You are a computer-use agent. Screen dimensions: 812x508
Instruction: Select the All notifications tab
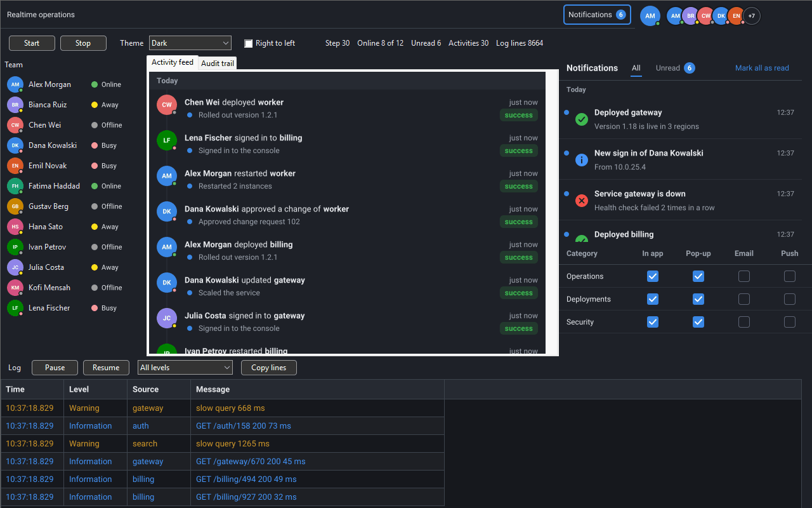[636, 68]
